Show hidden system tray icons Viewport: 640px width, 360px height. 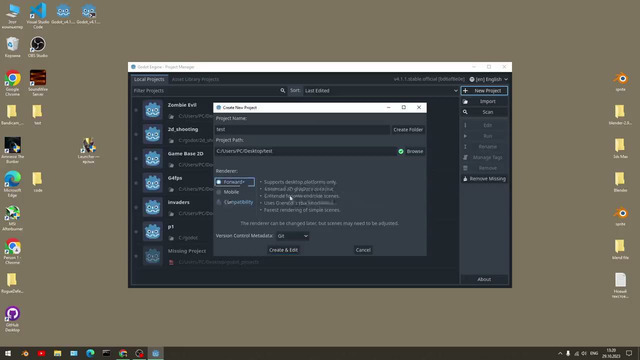pos(560,353)
